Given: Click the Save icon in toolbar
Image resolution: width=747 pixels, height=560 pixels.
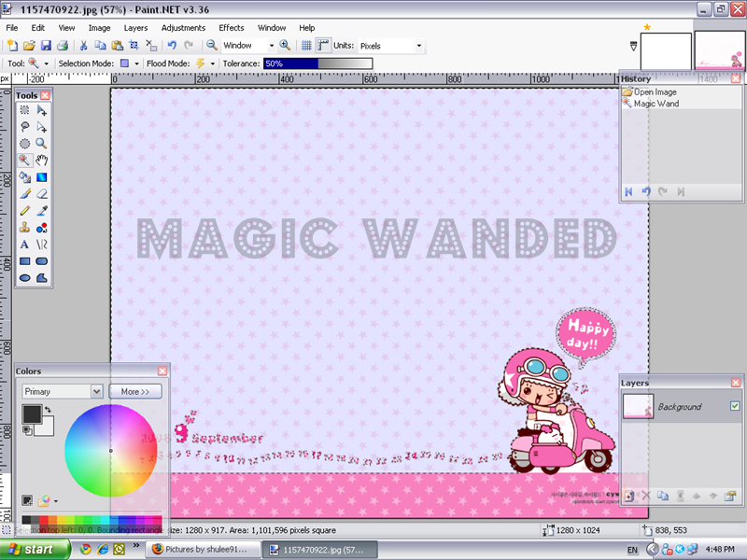Looking at the screenshot, I should coord(45,45).
